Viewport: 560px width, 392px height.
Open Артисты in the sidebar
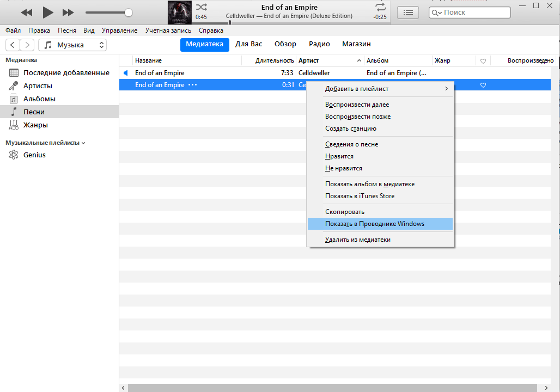tap(38, 86)
